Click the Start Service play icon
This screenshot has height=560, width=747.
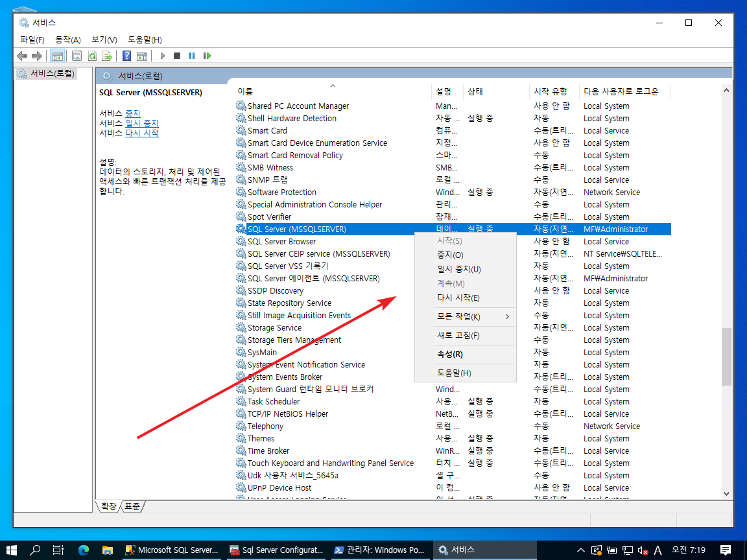pos(163,56)
